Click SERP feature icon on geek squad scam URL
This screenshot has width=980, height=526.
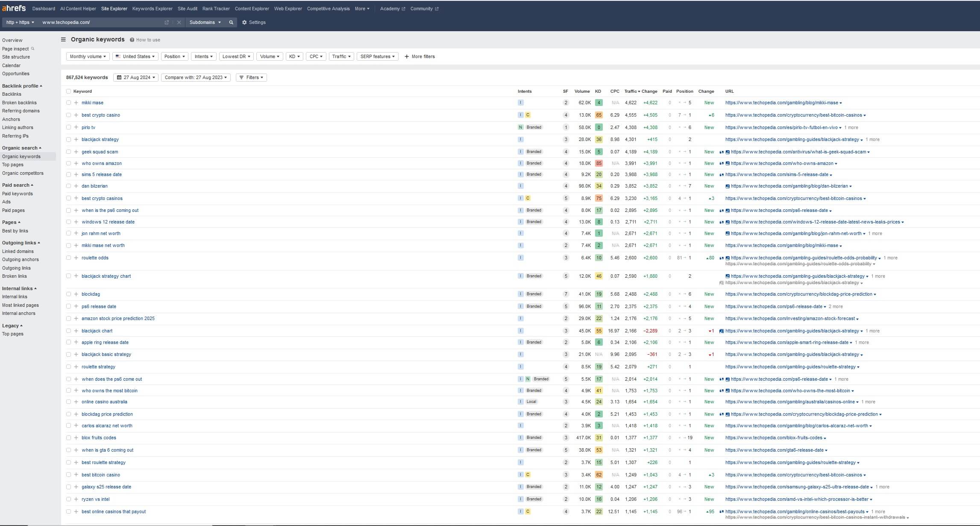[x=722, y=152]
